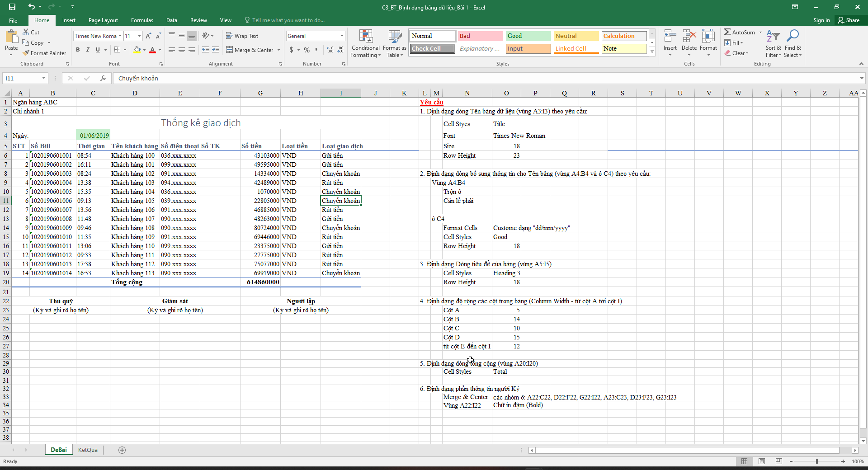Open Conditional Formatting menu
Image resolution: width=868 pixels, height=470 pixels.
click(365, 44)
